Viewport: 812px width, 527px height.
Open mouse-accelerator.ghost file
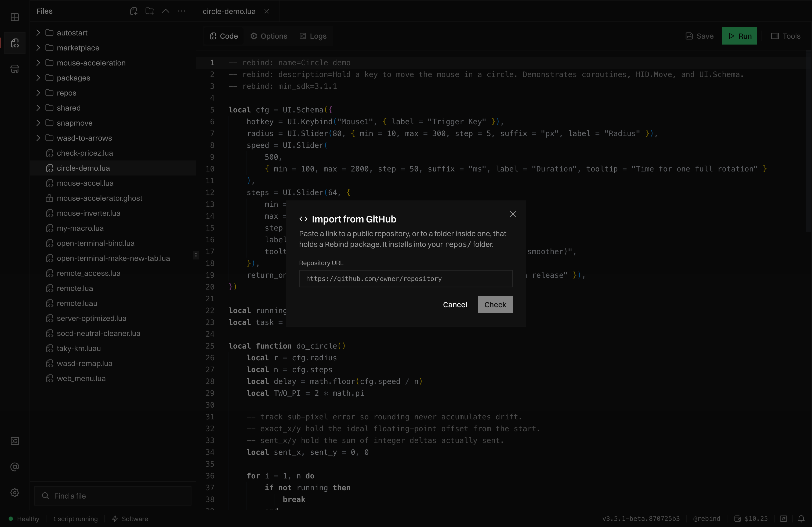(x=113, y=198)
